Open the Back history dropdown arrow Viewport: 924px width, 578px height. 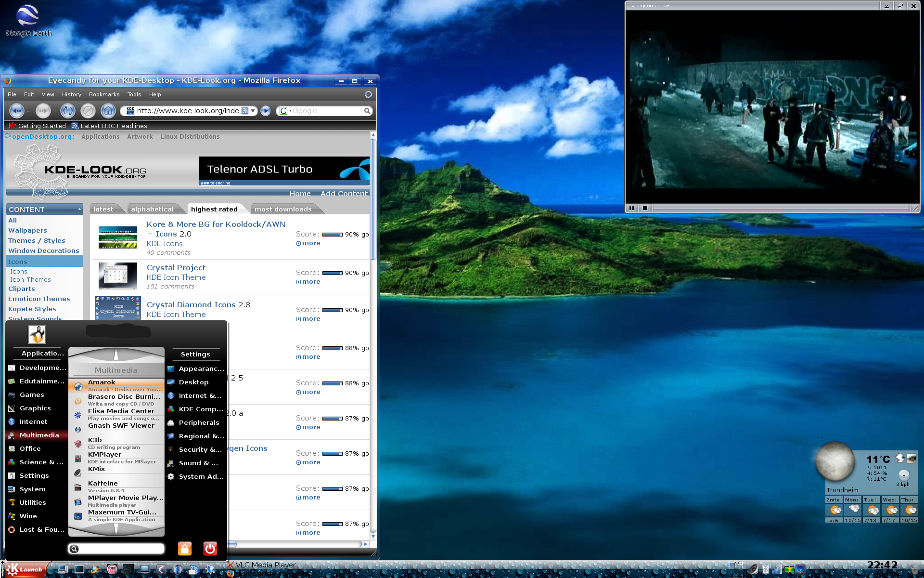point(28,111)
